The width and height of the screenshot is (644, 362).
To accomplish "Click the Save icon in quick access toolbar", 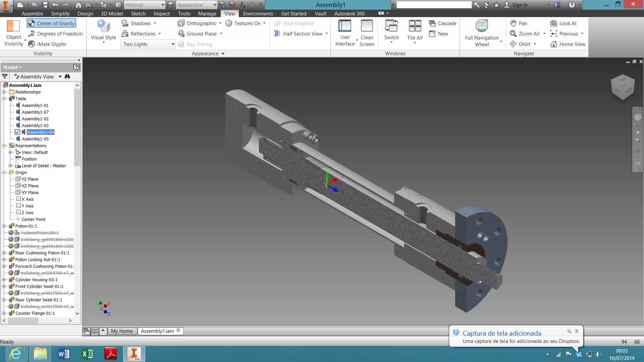I will tap(45, 5).
